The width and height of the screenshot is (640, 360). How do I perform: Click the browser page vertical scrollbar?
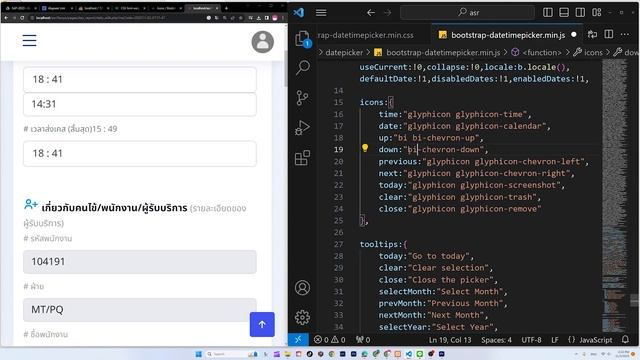[x=285, y=69]
